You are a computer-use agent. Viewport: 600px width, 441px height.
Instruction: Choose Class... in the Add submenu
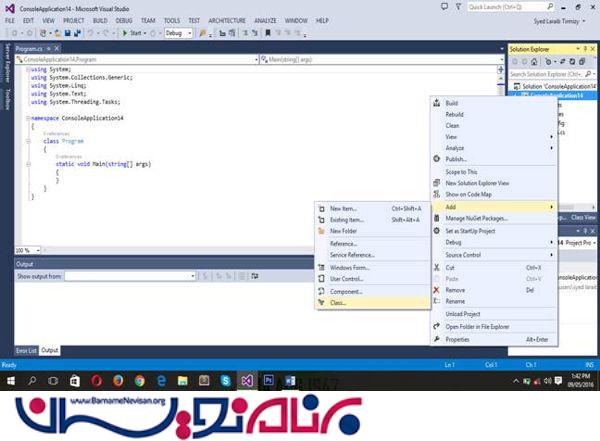tap(373, 303)
